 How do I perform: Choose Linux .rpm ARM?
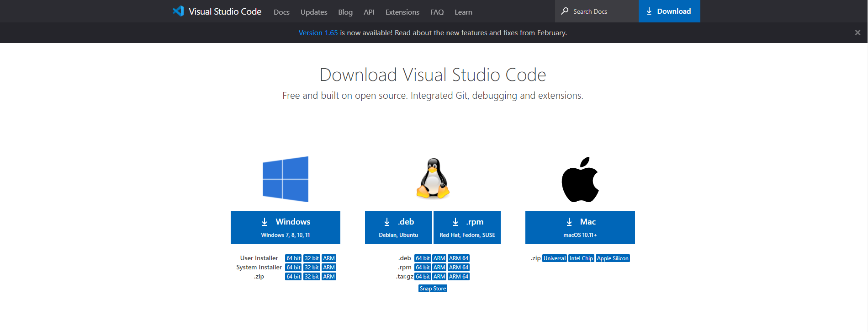coord(439,268)
